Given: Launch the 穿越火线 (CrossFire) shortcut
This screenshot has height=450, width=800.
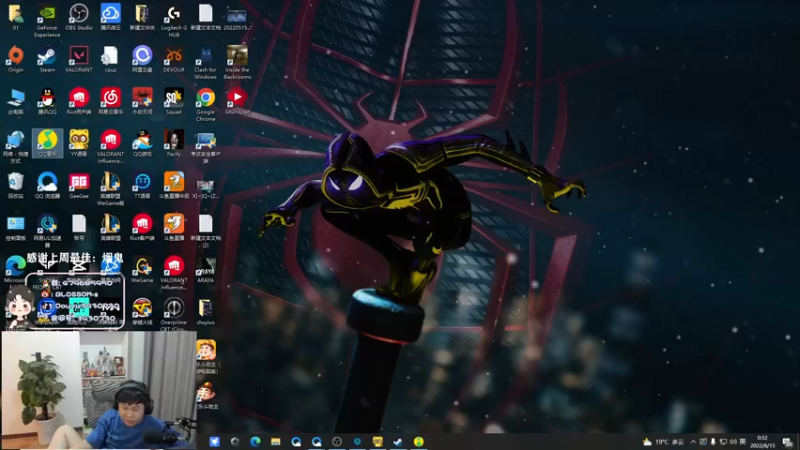Looking at the screenshot, I should (142, 312).
